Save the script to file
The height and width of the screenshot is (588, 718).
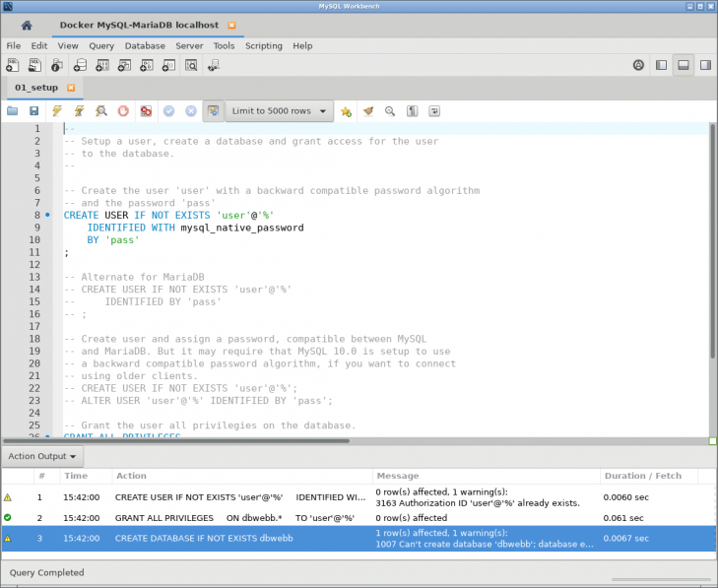pos(33,111)
